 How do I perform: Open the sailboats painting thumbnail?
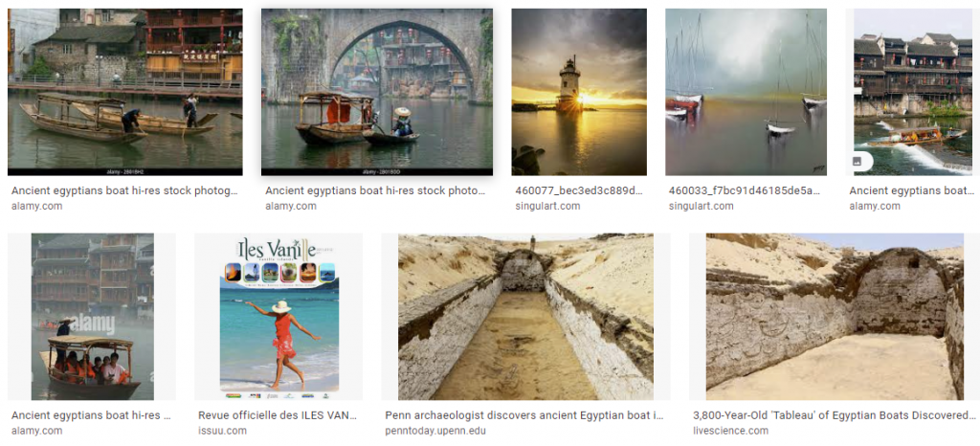[x=746, y=92]
